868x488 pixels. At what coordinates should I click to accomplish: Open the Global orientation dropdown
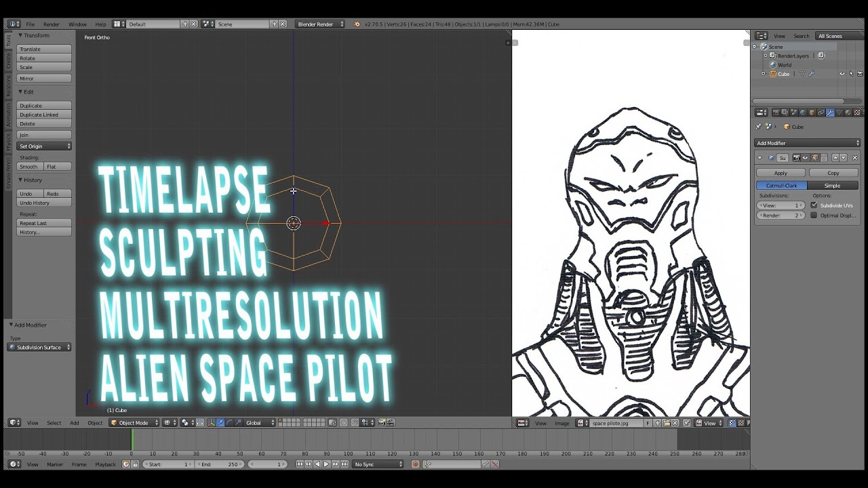[260, 423]
